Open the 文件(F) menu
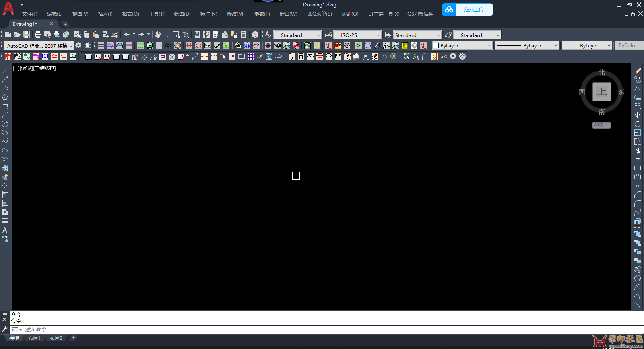Screen dimensions: 644x349 [30, 14]
